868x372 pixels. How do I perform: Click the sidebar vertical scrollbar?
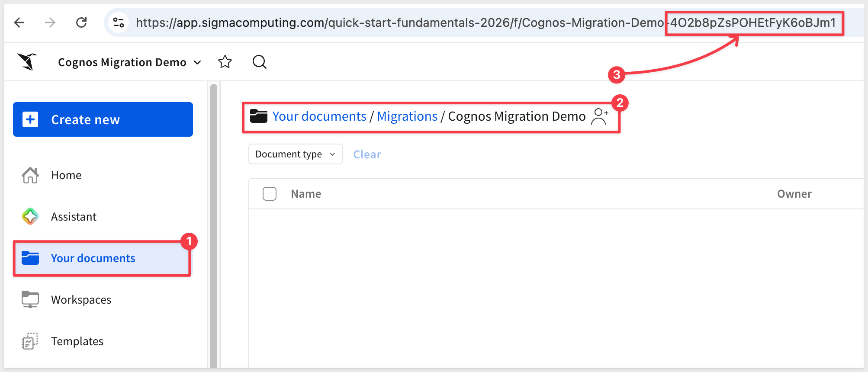(x=213, y=225)
